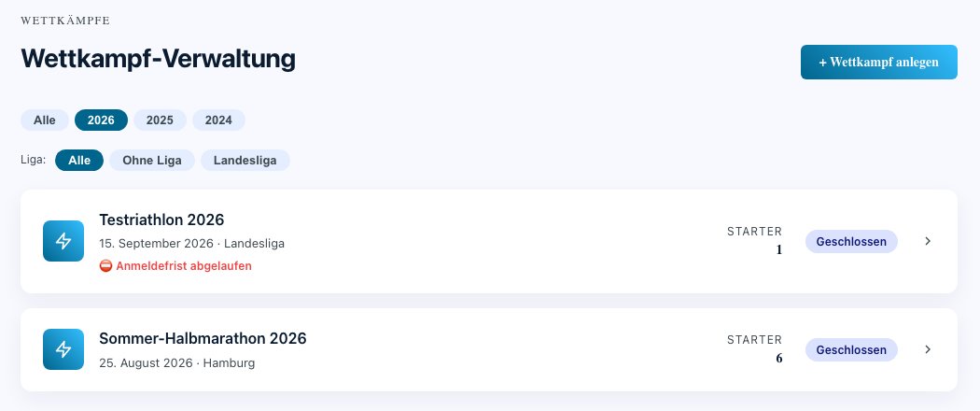Select the 2026 year filter
Screen dimensions: 980x411
pos(101,120)
